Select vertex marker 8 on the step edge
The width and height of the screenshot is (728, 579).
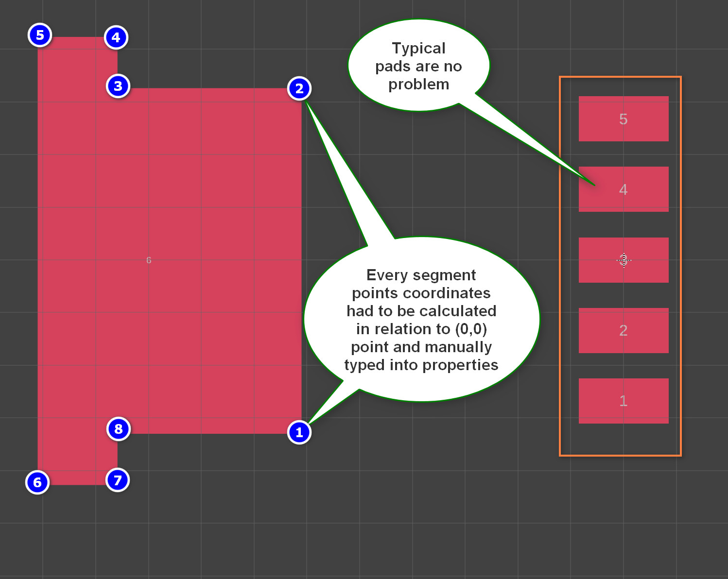click(x=118, y=429)
